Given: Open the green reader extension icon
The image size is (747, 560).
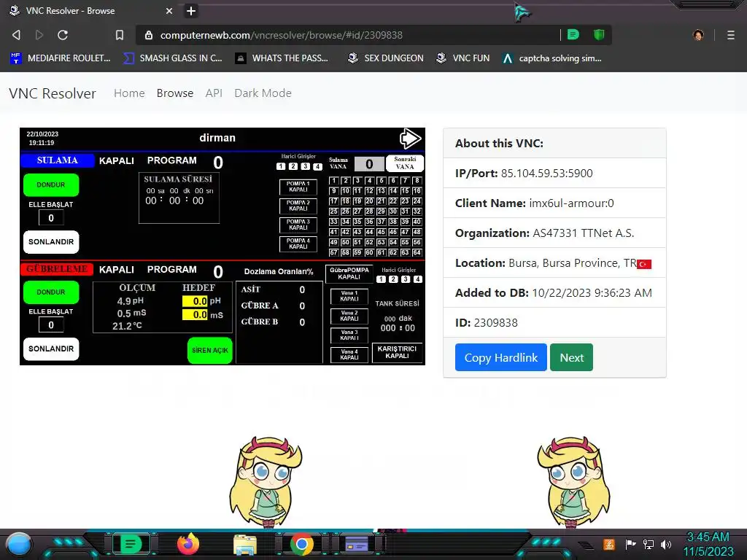Looking at the screenshot, I should [x=573, y=35].
